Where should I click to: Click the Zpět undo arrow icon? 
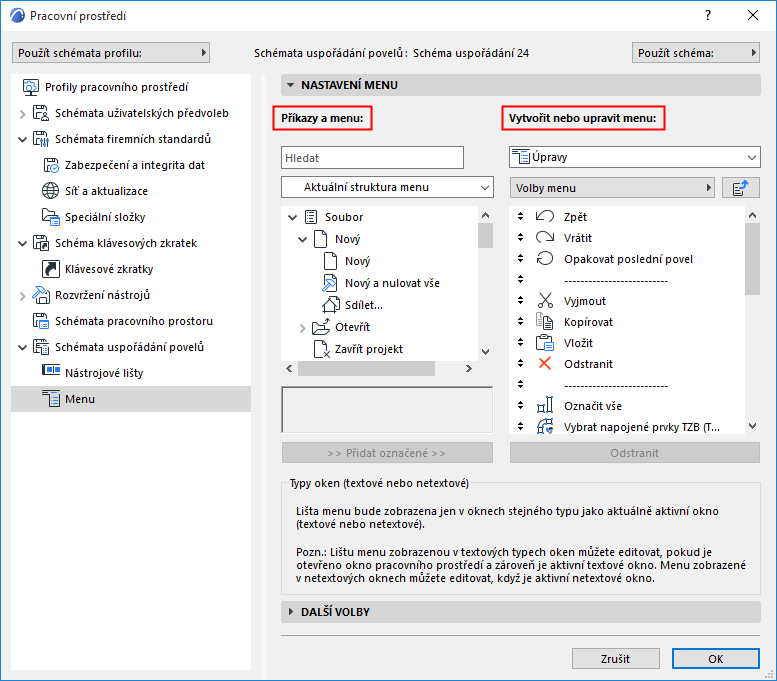545,217
